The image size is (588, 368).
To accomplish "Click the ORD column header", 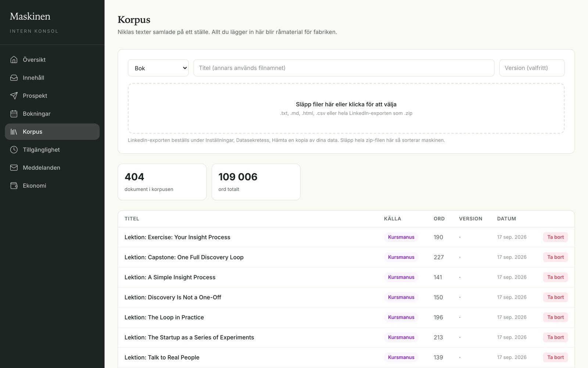I will (439, 219).
